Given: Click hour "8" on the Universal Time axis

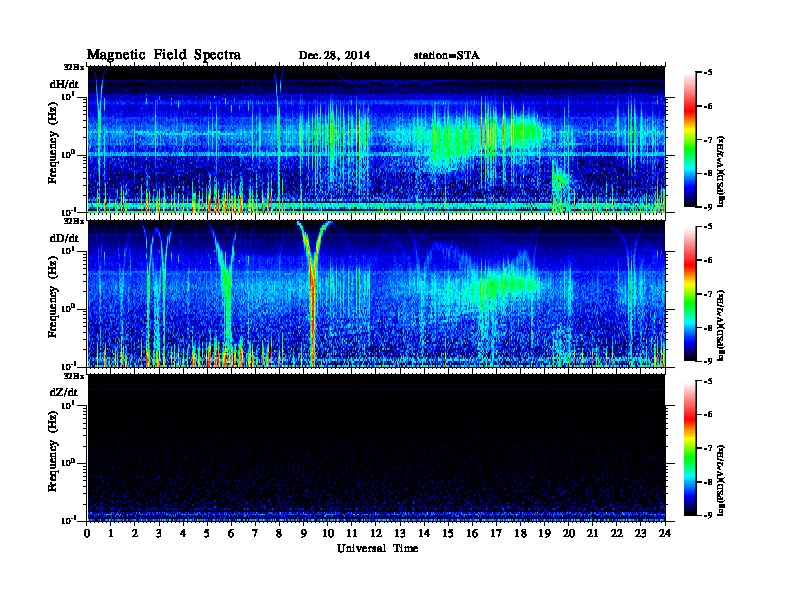Looking at the screenshot, I should click(279, 534).
